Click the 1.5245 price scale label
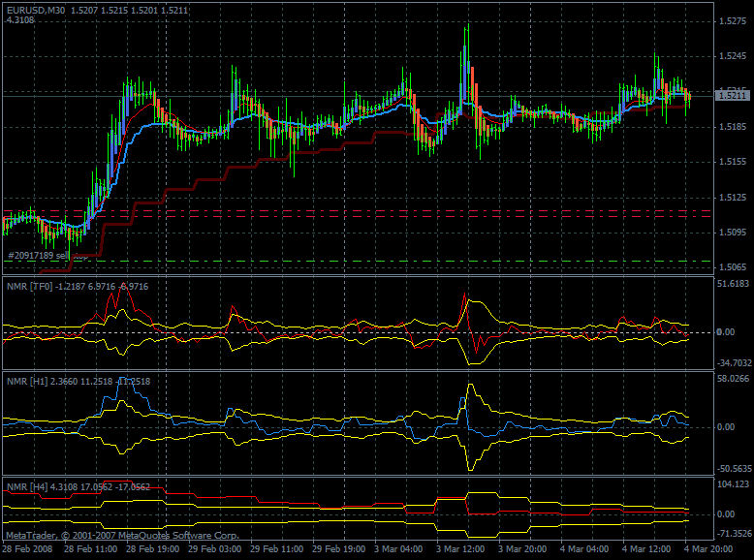 (733, 56)
